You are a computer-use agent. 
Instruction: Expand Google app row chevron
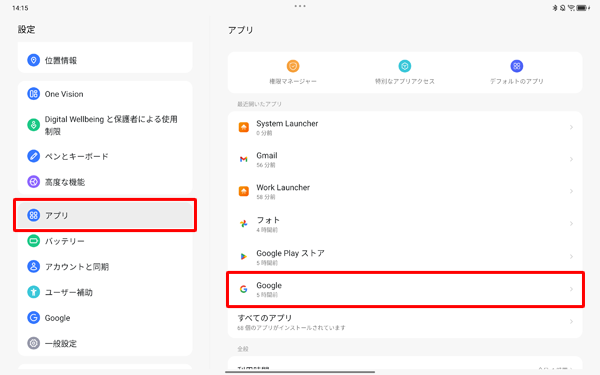point(571,289)
